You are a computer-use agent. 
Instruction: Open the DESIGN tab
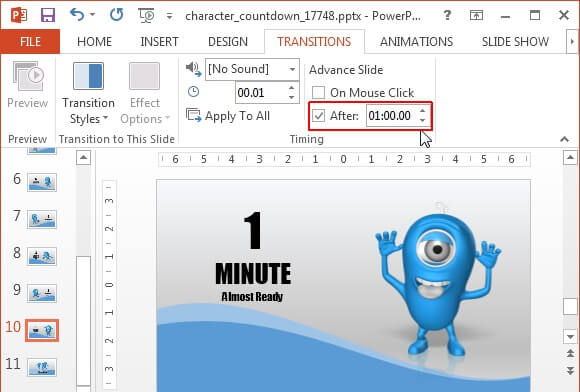tap(228, 42)
